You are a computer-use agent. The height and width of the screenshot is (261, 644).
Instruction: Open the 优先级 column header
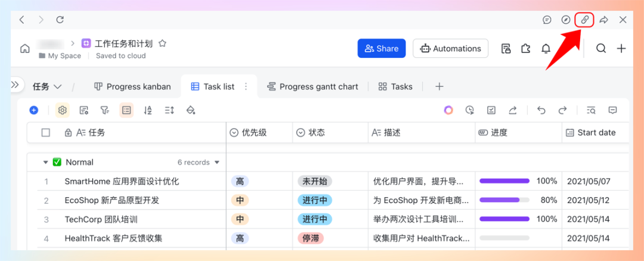point(259,132)
